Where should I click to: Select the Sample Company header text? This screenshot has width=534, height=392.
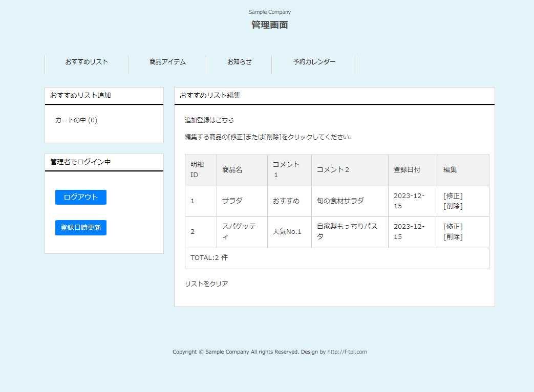click(x=270, y=12)
